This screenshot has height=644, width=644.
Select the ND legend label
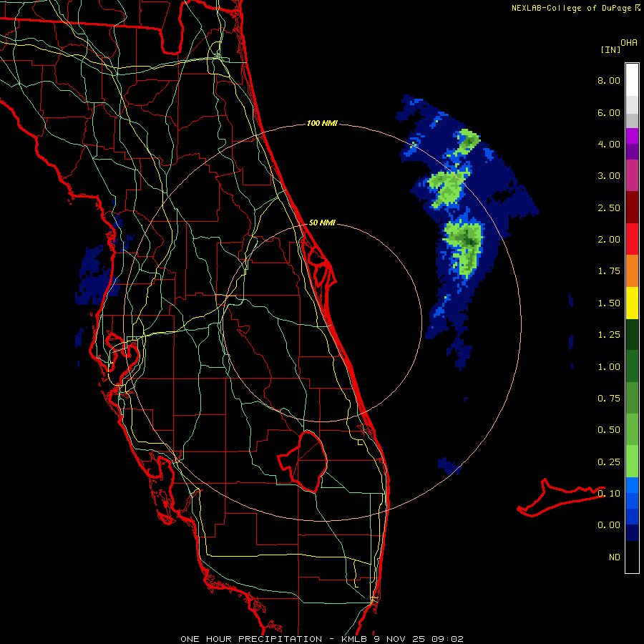tap(615, 557)
